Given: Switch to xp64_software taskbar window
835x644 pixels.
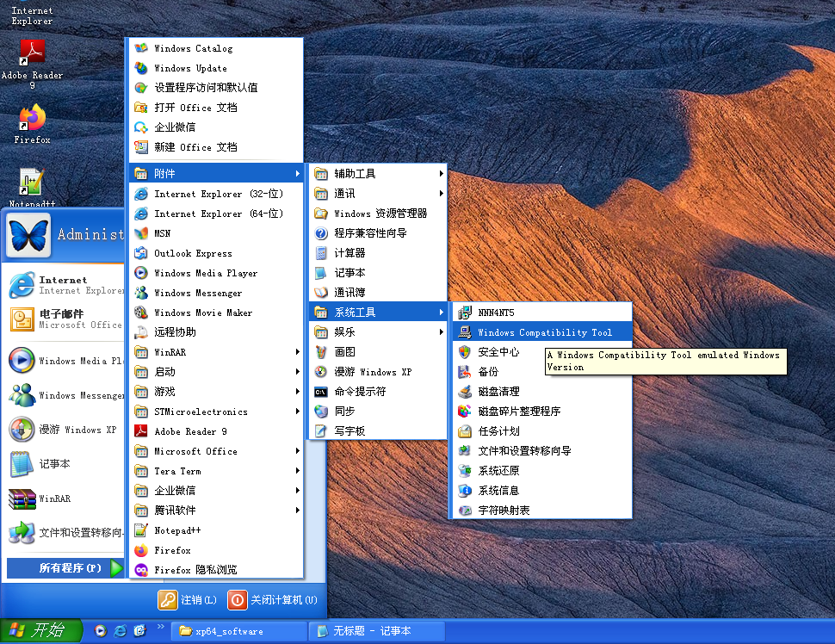Looking at the screenshot, I should tap(239, 631).
